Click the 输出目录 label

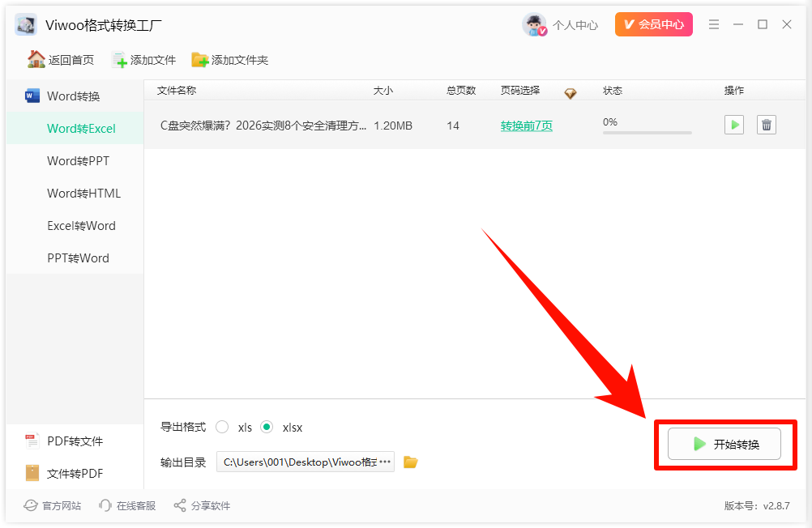(183, 462)
